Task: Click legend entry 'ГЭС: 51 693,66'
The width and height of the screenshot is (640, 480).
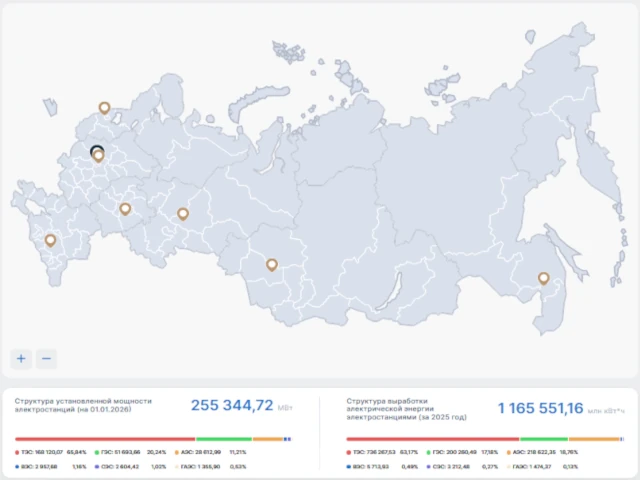Action: 118,452
